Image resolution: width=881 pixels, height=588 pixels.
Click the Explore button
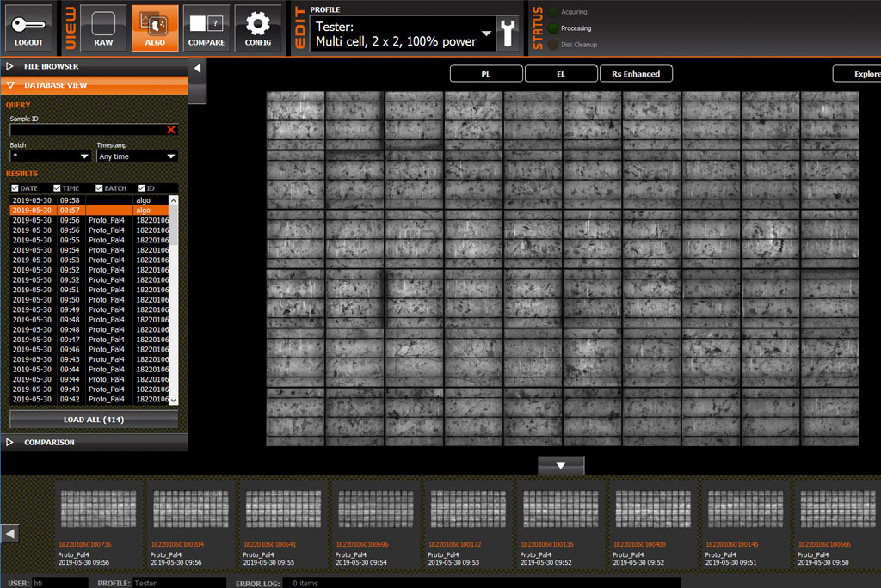tap(858, 74)
